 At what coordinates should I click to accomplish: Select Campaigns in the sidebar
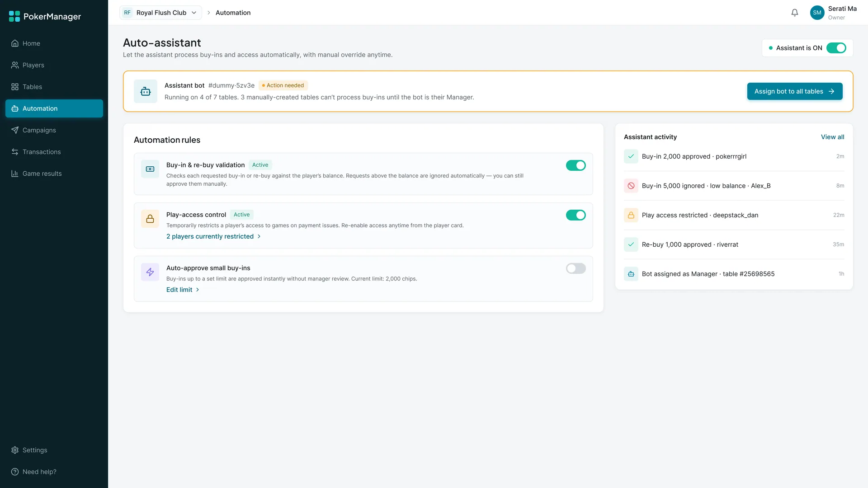[x=54, y=130]
